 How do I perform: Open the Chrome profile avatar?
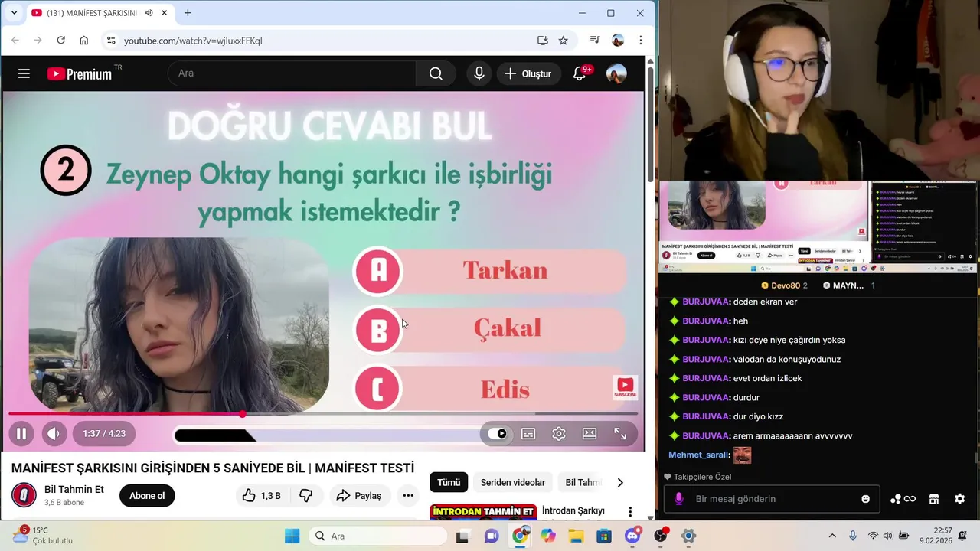pos(618,41)
